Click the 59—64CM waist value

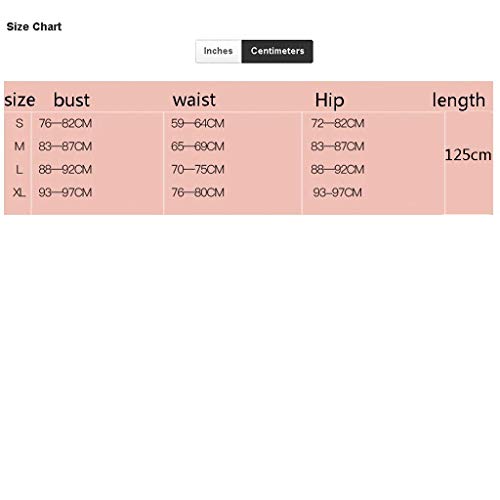[198, 124]
